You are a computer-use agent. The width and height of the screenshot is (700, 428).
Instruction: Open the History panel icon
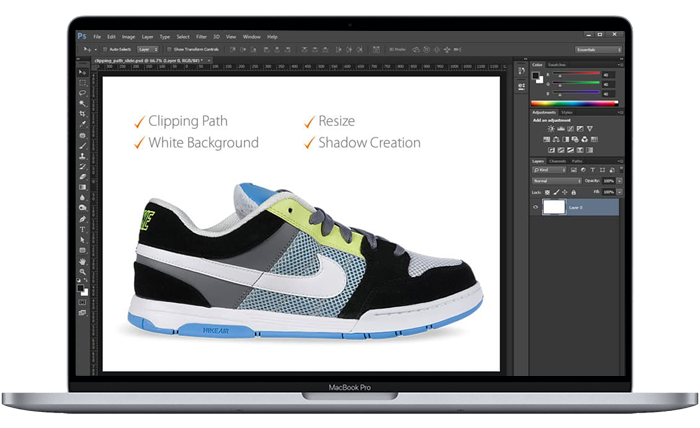coord(521,71)
